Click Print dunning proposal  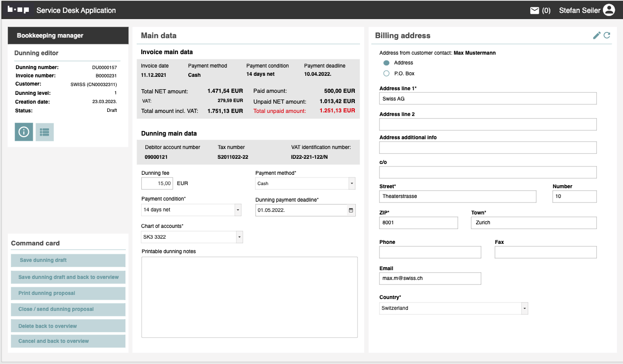coord(68,293)
